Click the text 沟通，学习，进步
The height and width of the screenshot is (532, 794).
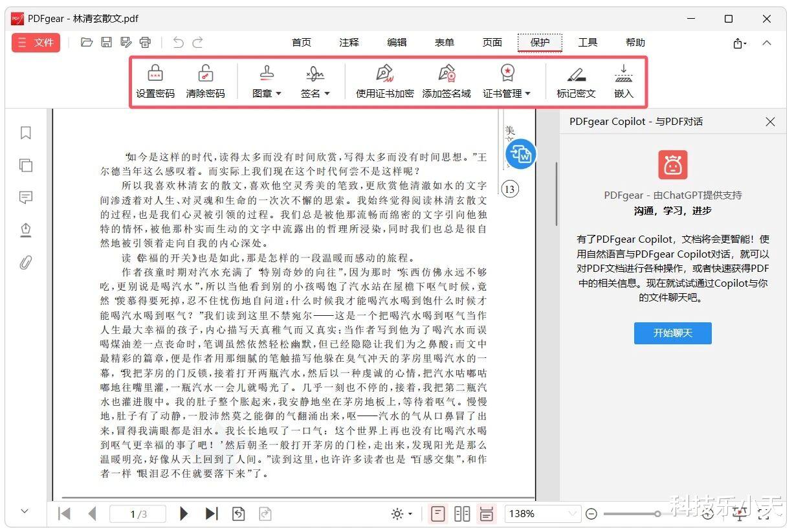(x=673, y=211)
